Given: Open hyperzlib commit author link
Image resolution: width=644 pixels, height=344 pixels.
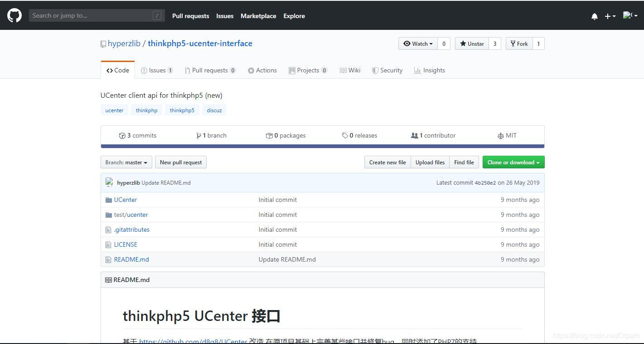Looking at the screenshot, I should [128, 183].
